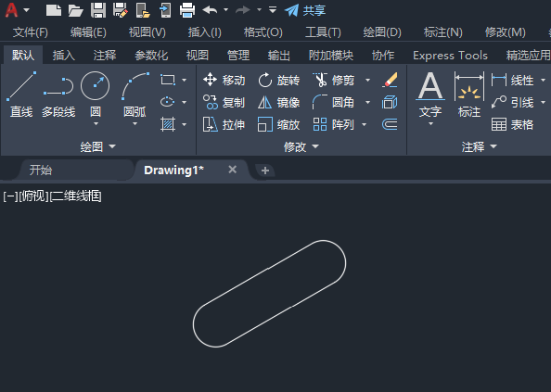Screen dimensions: 551x392
Task: Click the 缩放 scale tool
Action: (278, 124)
